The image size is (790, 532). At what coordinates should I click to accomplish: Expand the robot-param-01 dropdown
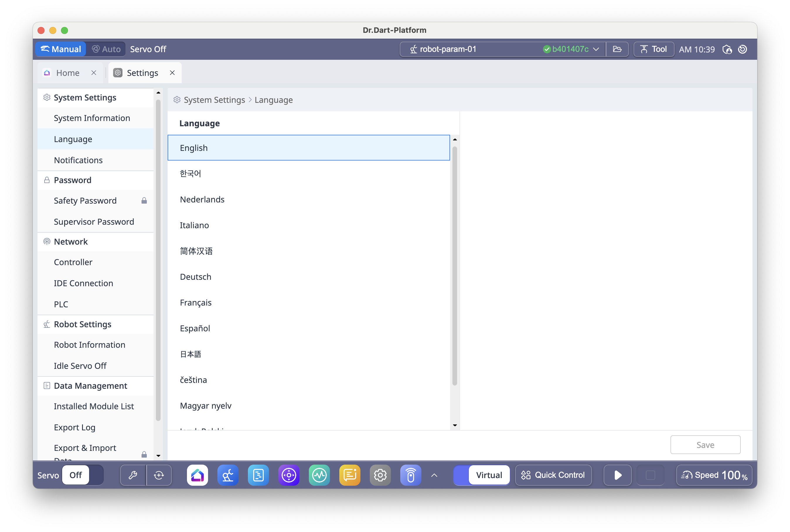click(x=596, y=49)
